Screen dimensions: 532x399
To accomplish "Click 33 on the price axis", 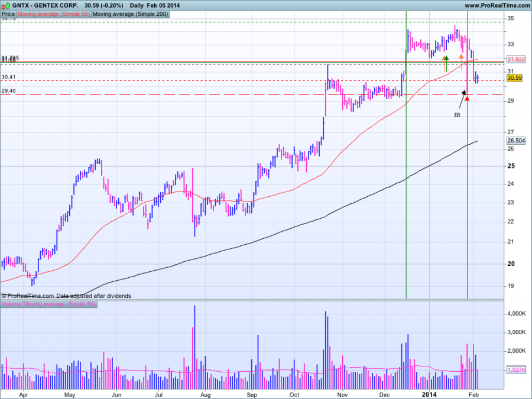I will [x=511, y=44].
